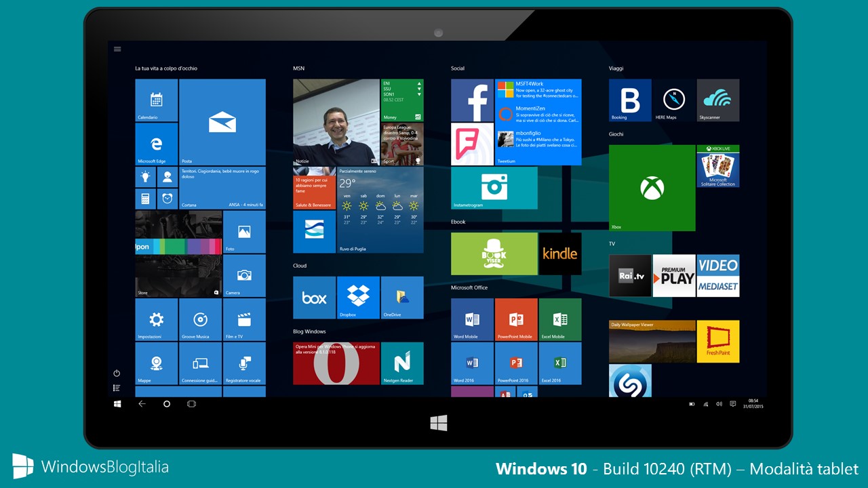Launch Excel 2016 tile
Screen dimensions: 868x488
coord(560,363)
